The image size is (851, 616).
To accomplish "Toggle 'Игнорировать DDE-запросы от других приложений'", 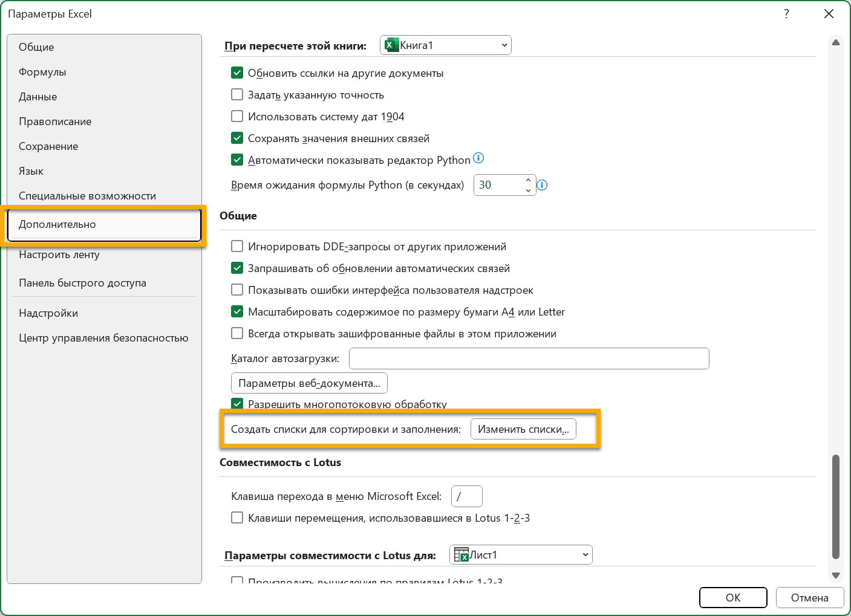I will (237, 246).
